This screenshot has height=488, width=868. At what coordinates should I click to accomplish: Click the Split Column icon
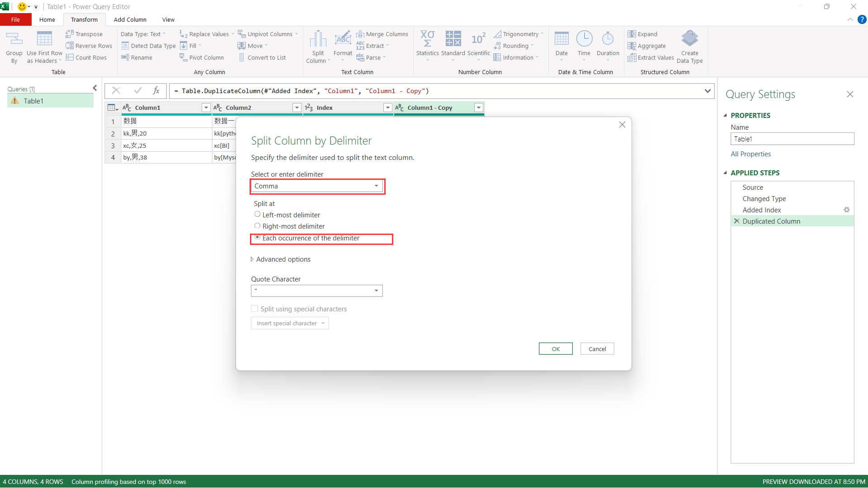coord(318,39)
